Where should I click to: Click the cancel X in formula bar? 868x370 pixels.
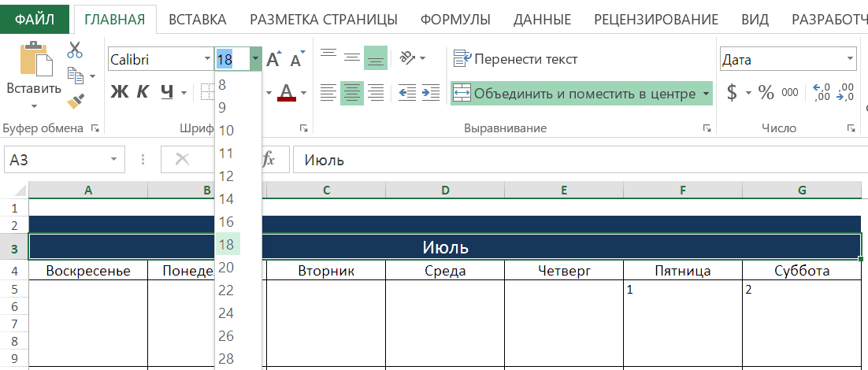click(182, 160)
